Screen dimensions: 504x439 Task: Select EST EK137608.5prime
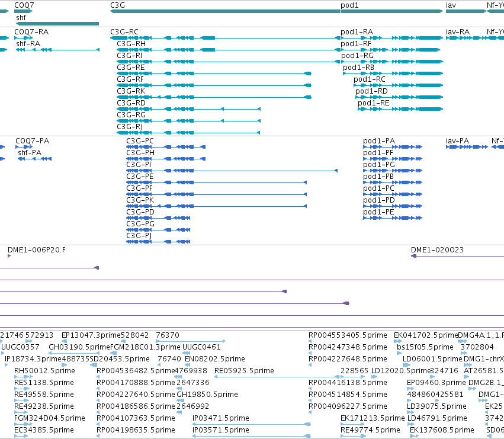442,430
